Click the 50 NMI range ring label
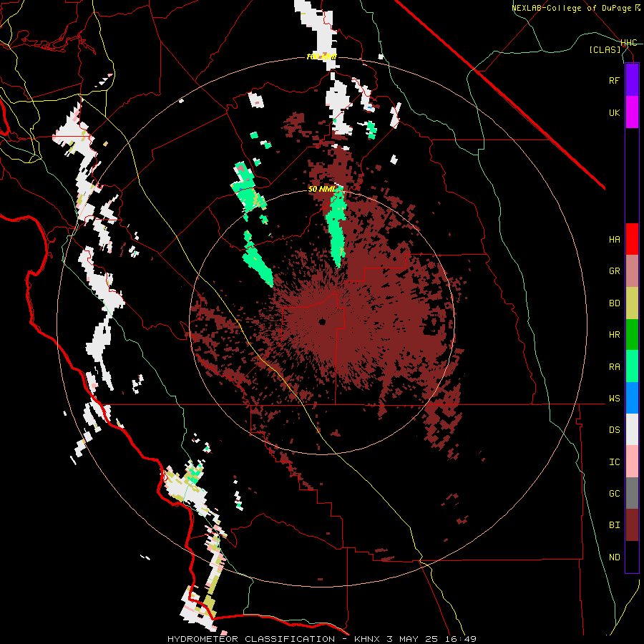Image resolution: width=644 pixels, height=644 pixels. 320,190
